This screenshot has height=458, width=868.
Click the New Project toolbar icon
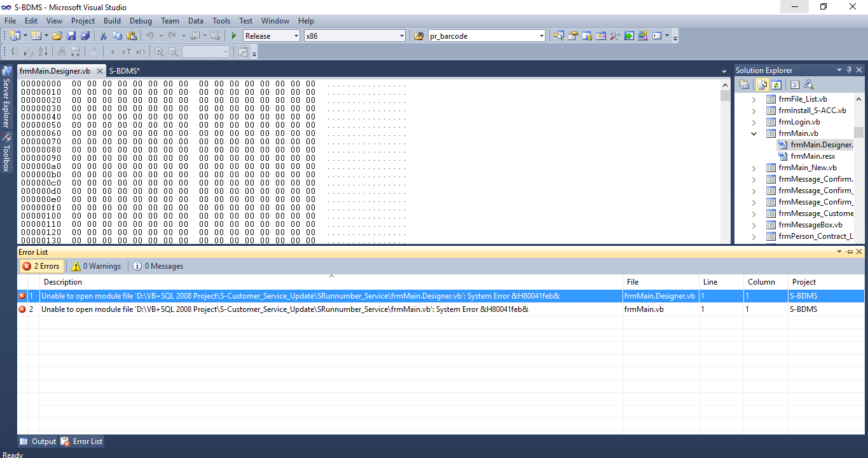(15, 36)
